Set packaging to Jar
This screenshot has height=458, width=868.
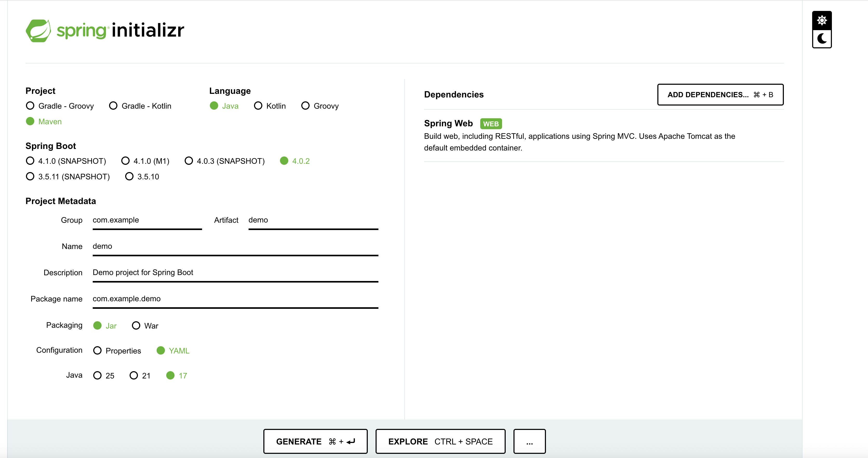point(105,325)
